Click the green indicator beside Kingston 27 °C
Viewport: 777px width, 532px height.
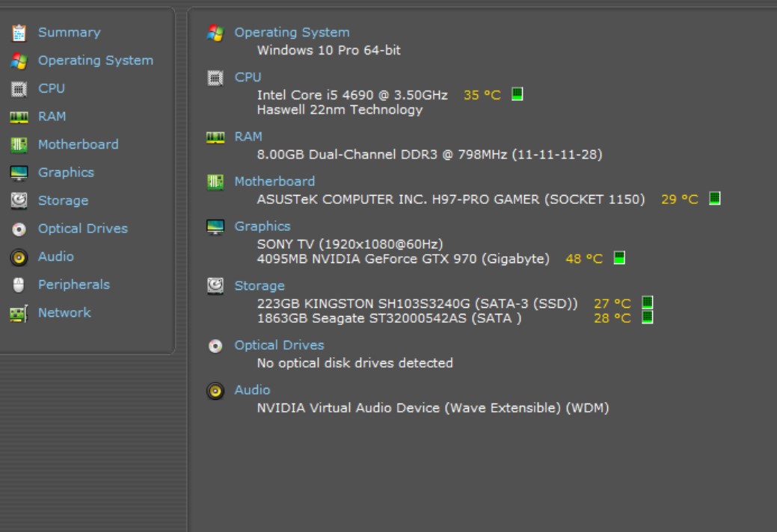click(x=647, y=303)
